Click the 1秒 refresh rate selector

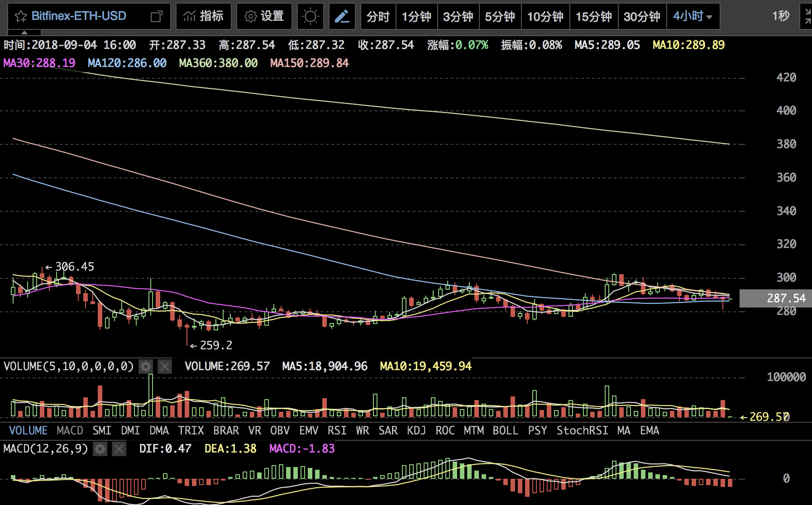pyautogui.click(x=781, y=16)
